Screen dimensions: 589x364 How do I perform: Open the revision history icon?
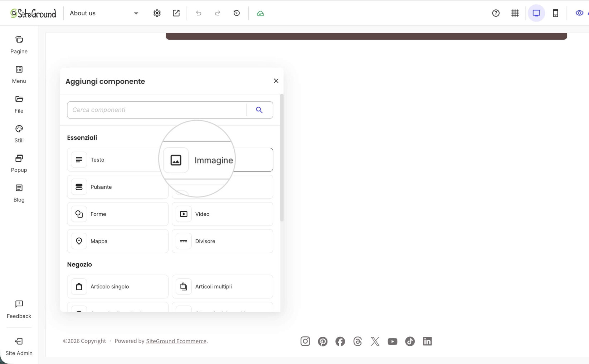tap(237, 13)
